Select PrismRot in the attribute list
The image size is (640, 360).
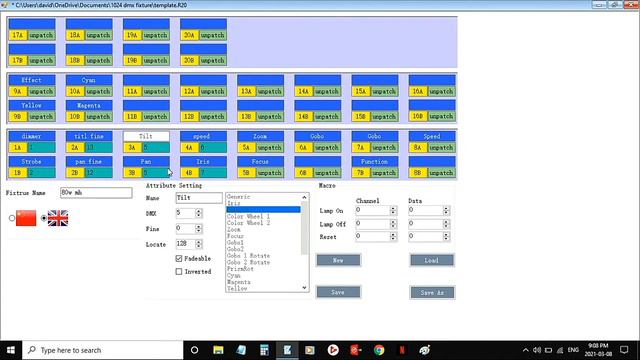[x=240, y=269]
